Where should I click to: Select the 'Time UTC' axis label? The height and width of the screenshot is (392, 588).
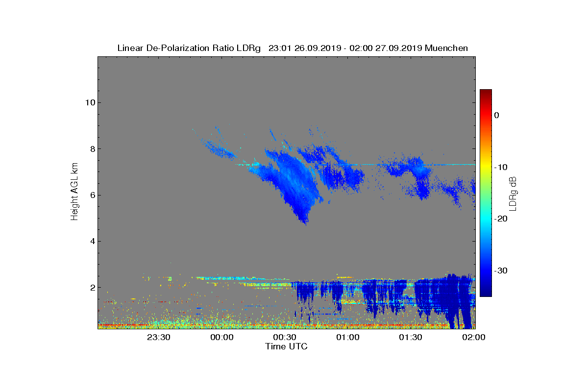click(287, 346)
